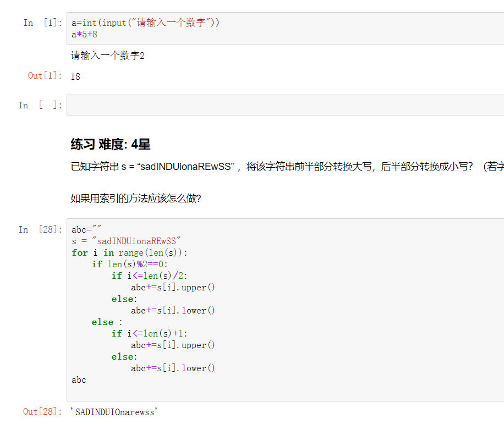Select the In [28] cell prompt
The width and height of the screenshot is (504, 424).
pos(40,229)
